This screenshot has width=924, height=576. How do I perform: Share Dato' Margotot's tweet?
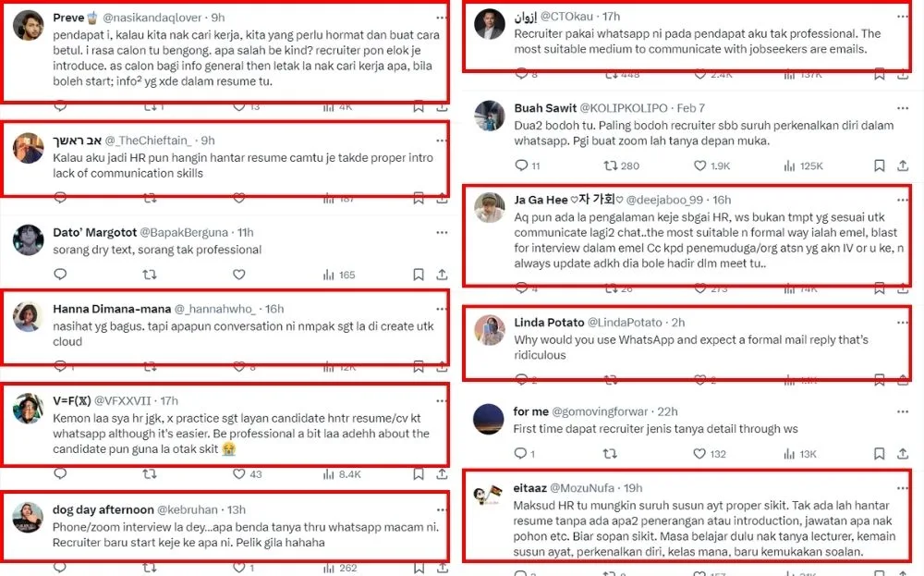[442, 275]
